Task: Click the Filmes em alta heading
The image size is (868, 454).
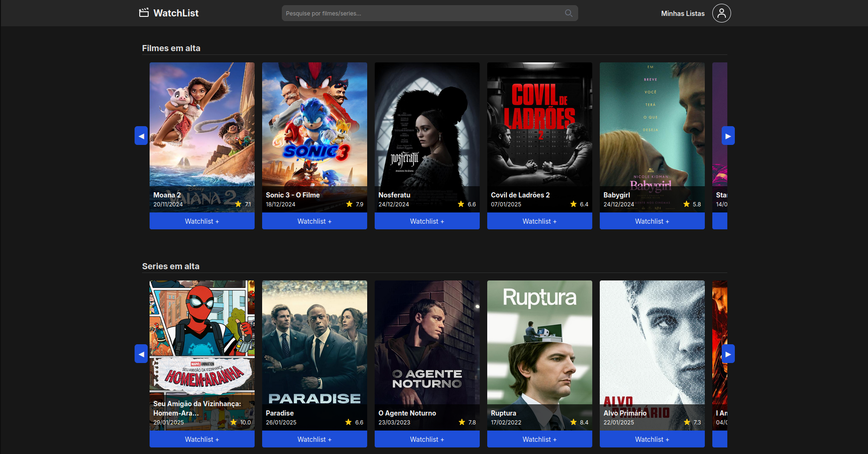Action: tap(171, 48)
